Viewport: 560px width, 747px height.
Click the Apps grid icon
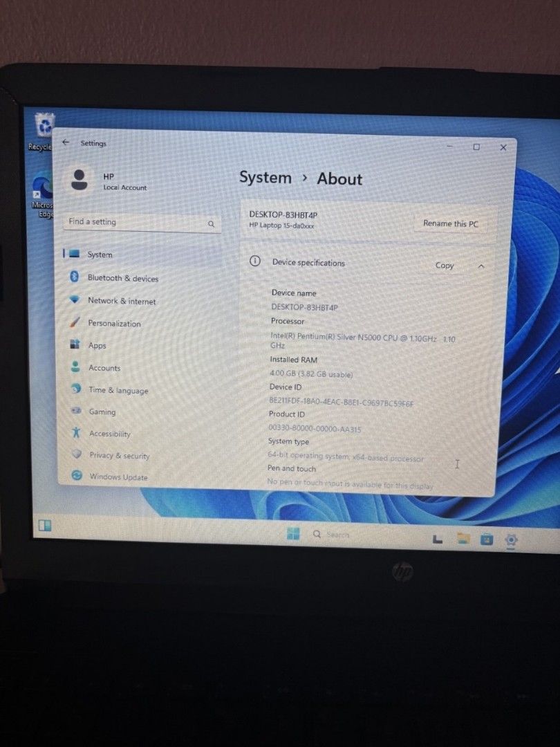click(75, 344)
